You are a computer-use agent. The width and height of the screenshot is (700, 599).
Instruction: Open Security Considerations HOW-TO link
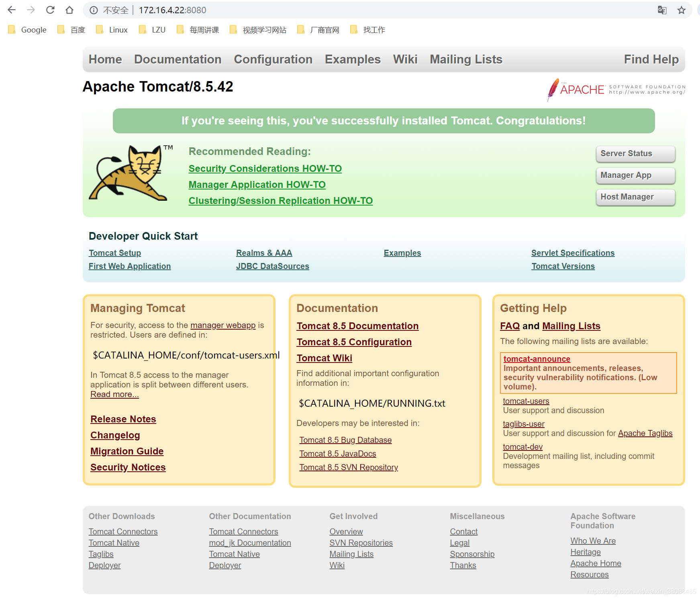[265, 169]
